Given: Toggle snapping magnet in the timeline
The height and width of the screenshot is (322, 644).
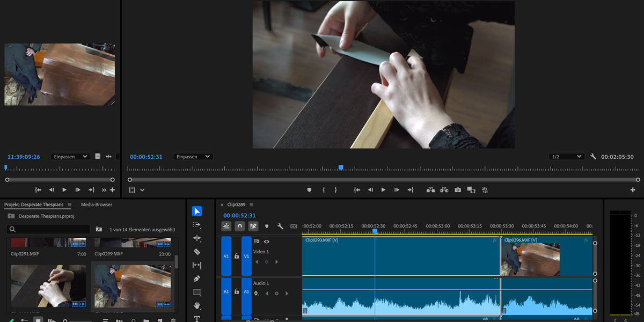Looking at the screenshot, I should click(240, 226).
